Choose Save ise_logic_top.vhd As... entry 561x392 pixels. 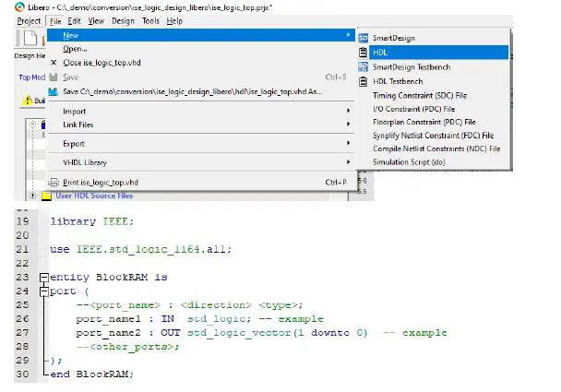pyautogui.click(x=201, y=91)
